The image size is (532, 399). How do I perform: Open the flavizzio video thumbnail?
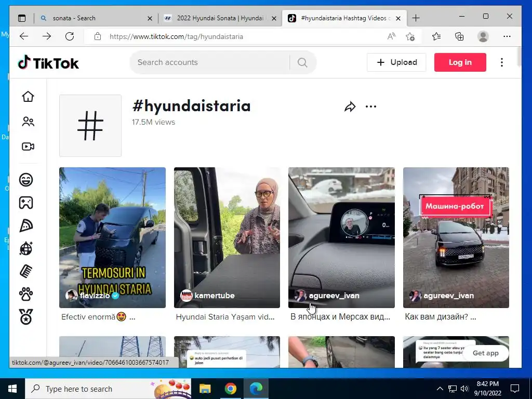point(112,237)
